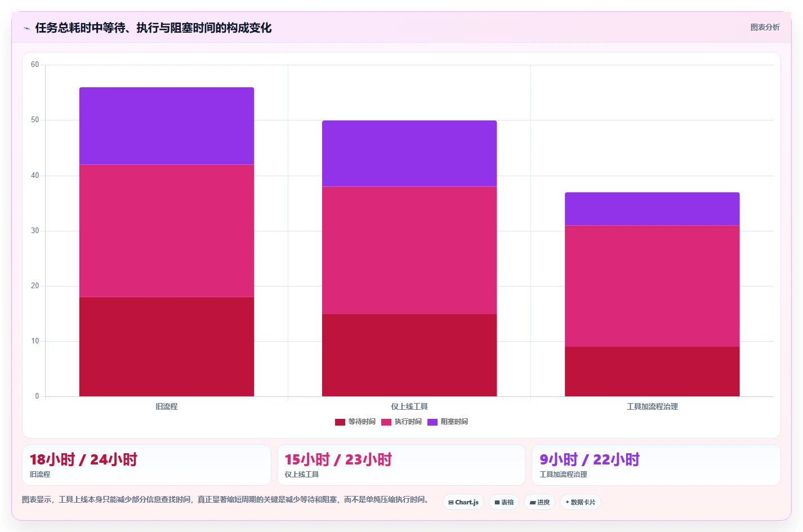Click the pink 执行时间 segment of 旧流程 bar

[167, 231]
